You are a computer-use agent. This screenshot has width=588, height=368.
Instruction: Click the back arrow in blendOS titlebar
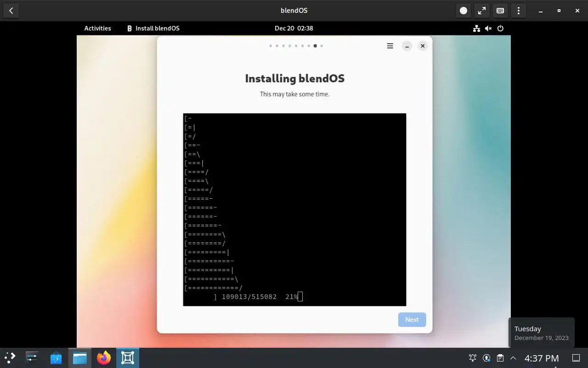point(11,11)
